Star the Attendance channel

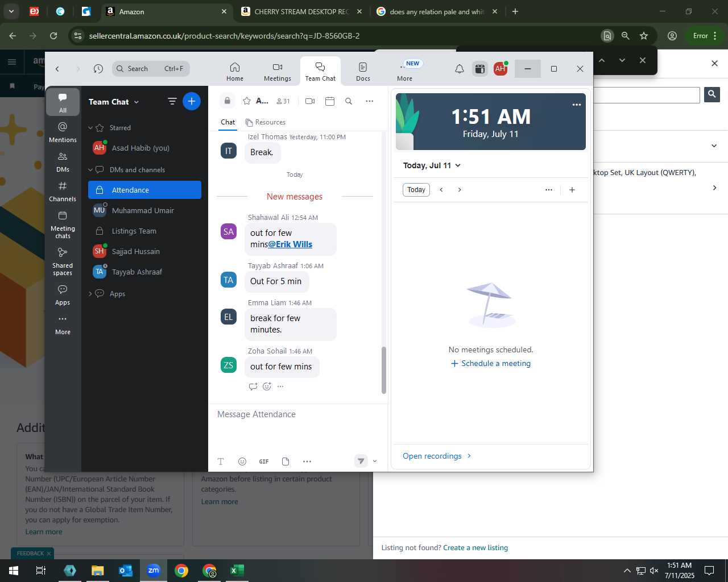(x=247, y=101)
